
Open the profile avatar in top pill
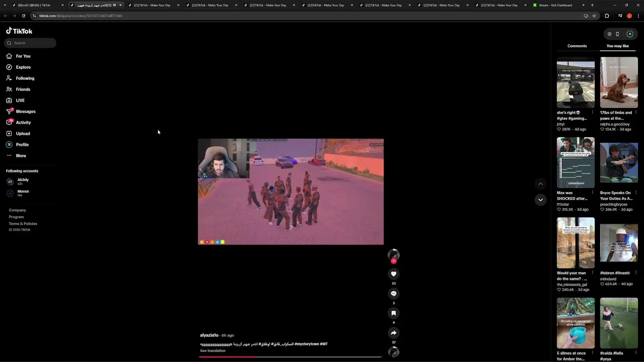tap(629, 34)
